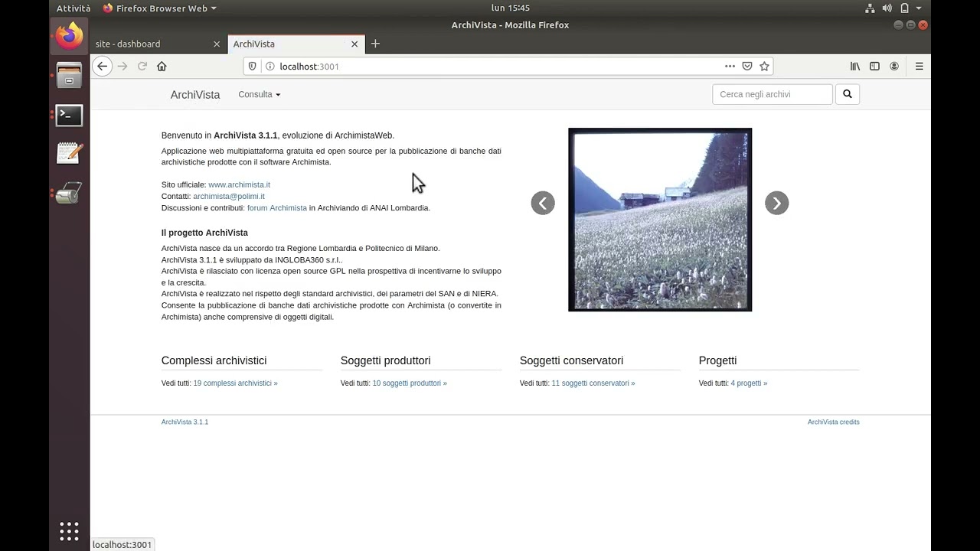Toggle Firefox sidebar view

pos(874,66)
